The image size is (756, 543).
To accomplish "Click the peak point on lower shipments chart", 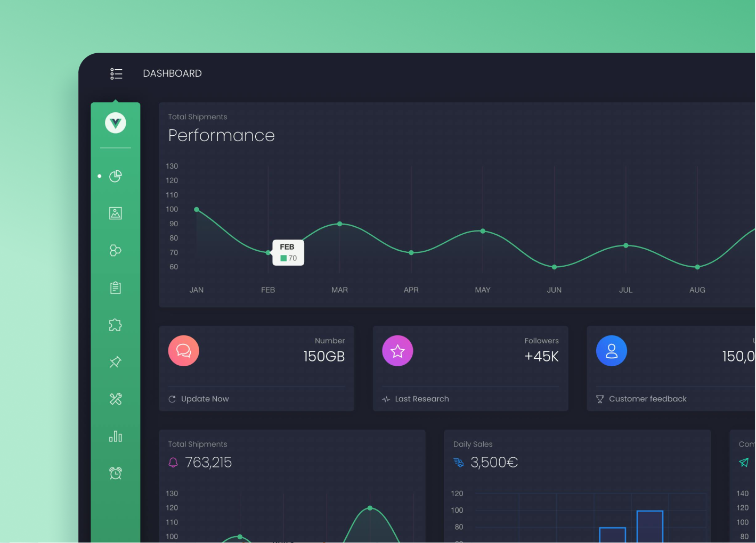I will click(370, 508).
